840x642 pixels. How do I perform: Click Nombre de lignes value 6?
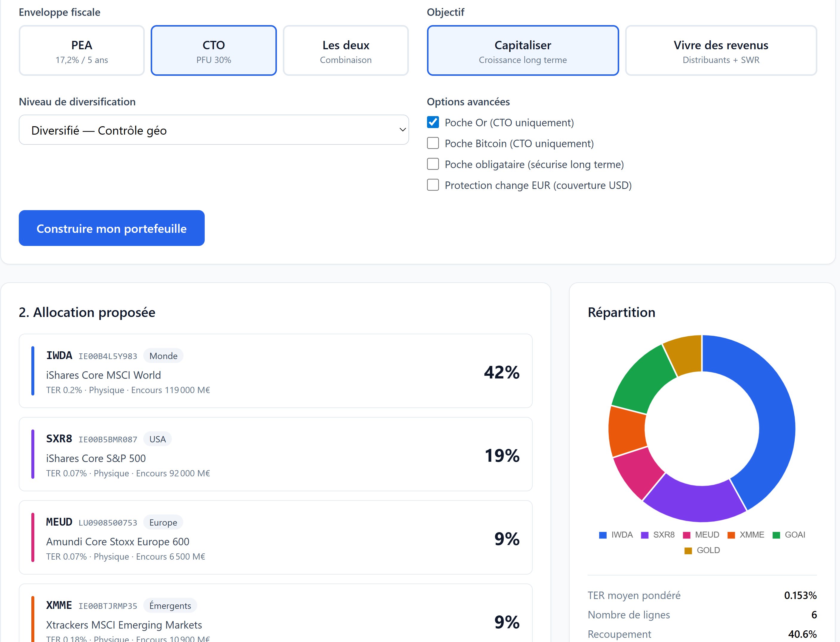click(814, 615)
